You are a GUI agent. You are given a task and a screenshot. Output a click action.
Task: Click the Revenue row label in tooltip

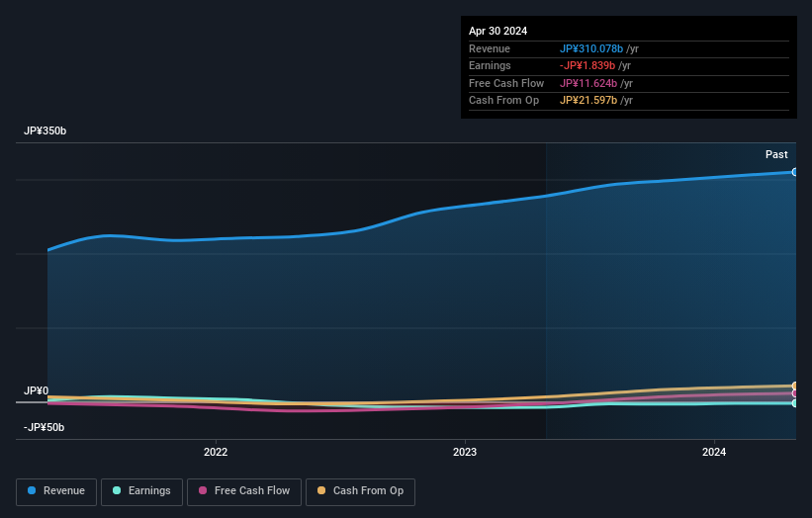(x=490, y=48)
